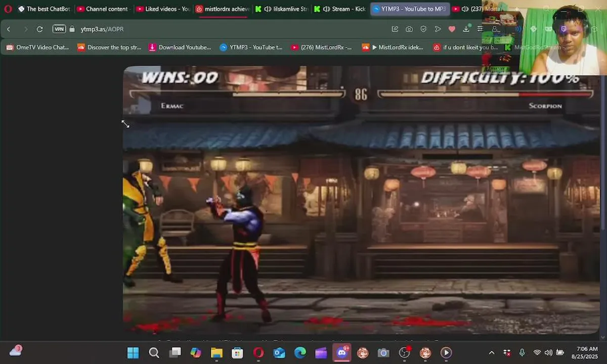The width and height of the screenshot is (607, 364).
Task: Open the Opera main menu
Action: (8, 9)
